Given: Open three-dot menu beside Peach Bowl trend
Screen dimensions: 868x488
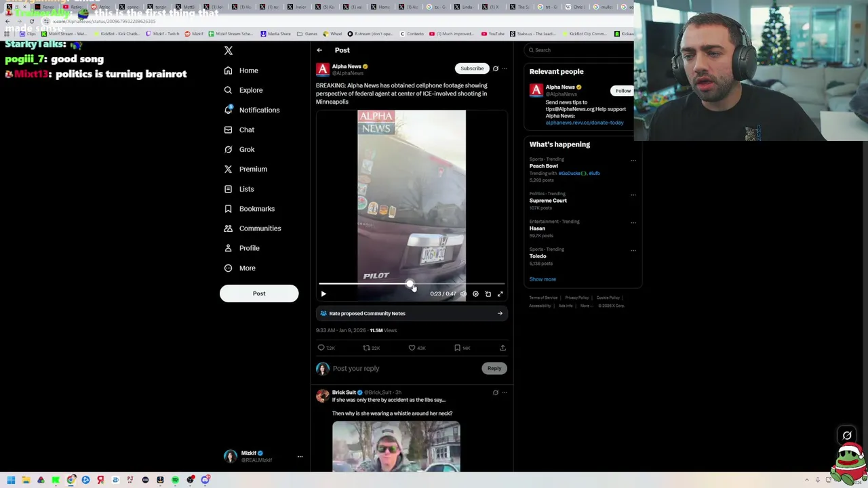Looking at the screenshot, I should click(x=633, y=161).
